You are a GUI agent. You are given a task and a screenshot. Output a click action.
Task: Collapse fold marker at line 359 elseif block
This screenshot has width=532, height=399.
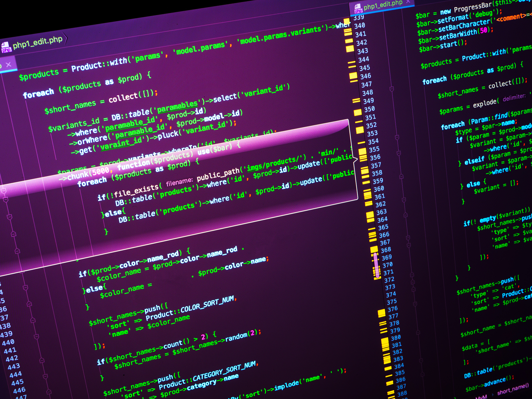401,177
